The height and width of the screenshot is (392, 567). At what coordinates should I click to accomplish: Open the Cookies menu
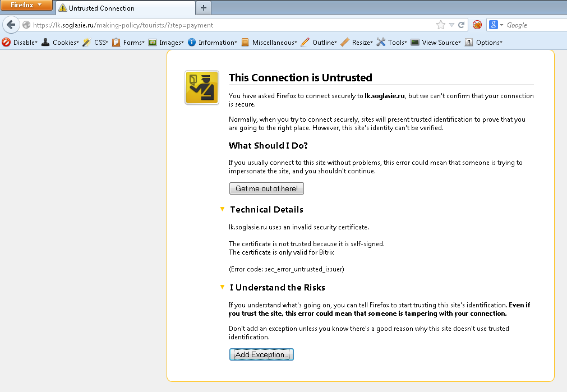(x=66, y=42)
